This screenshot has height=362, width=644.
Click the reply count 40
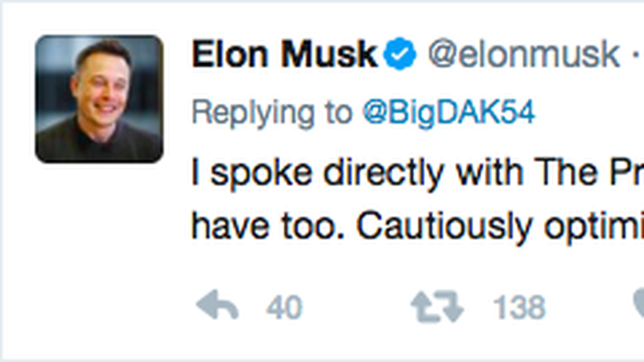pyautogui.click(x=284, y=307)
